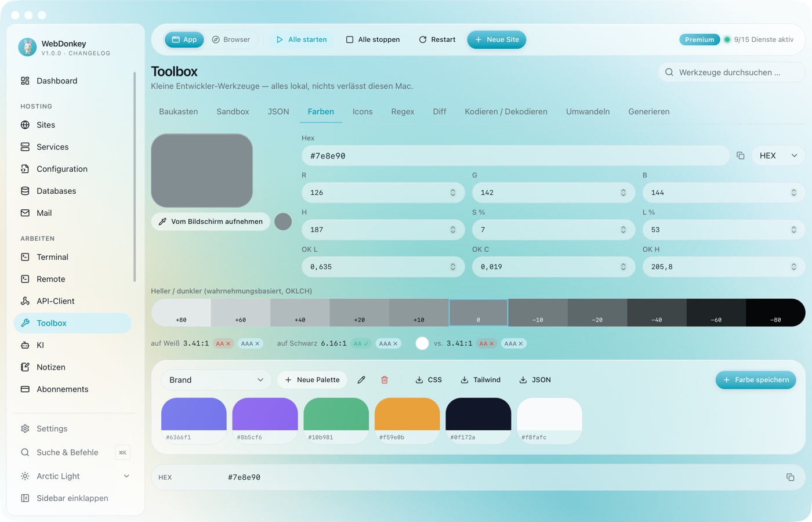The height and width of the screenshot is (522, 812).
Task: Open Remote in the sidebar
Action: click(x=72, y=279)
